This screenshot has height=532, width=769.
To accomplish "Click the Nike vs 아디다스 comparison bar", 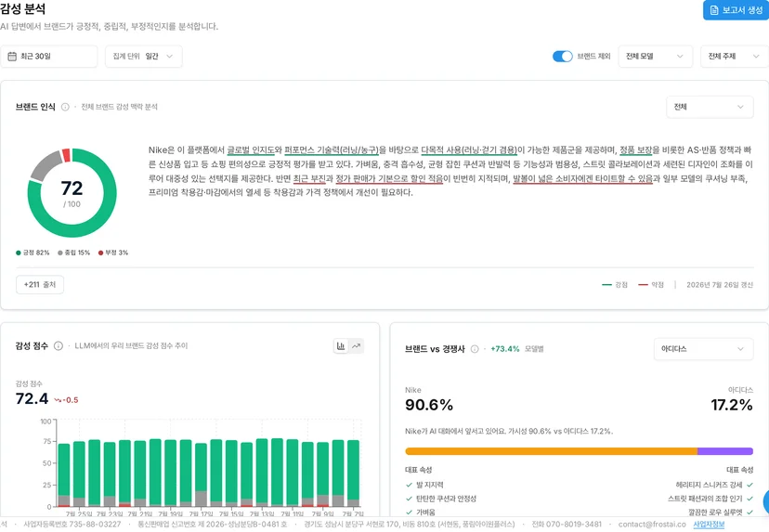I will (x=580, y=451).
